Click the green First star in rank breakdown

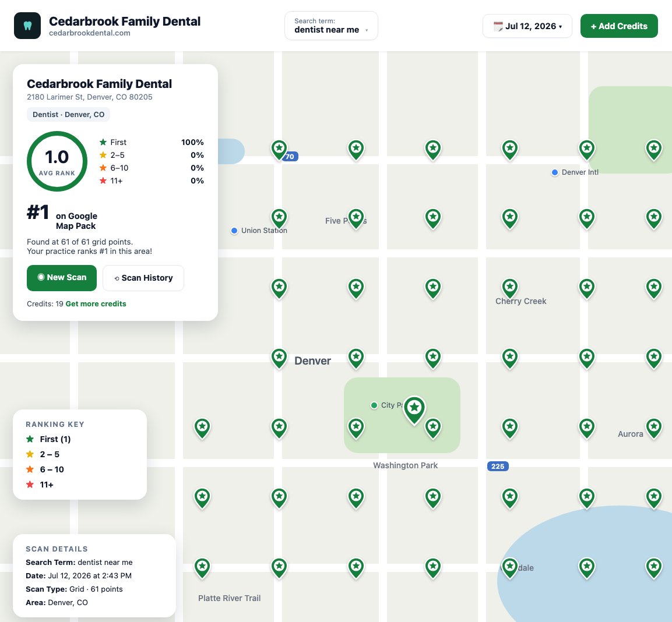click(x=103, y=142)
